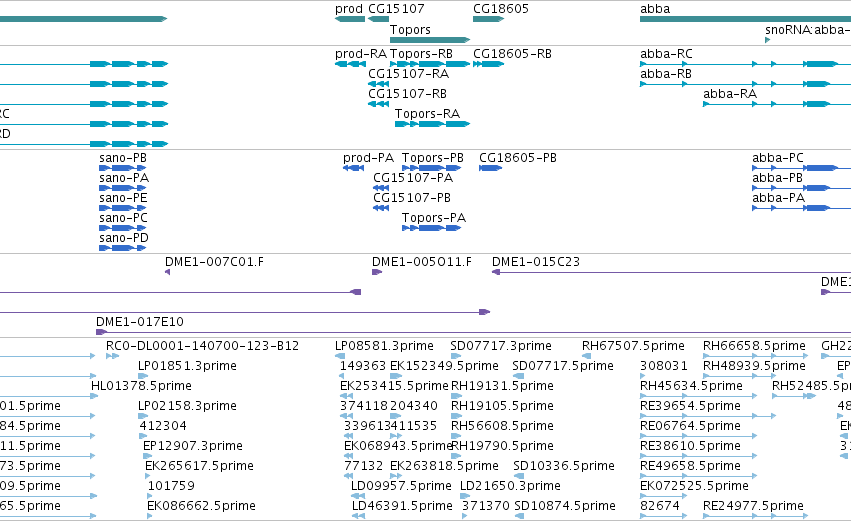Select the abba-PC protein label

(x=778, y=158)
